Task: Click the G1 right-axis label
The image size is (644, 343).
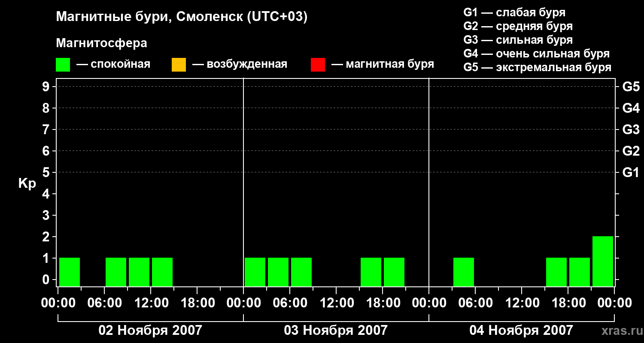Action: (x=631, y=172)
